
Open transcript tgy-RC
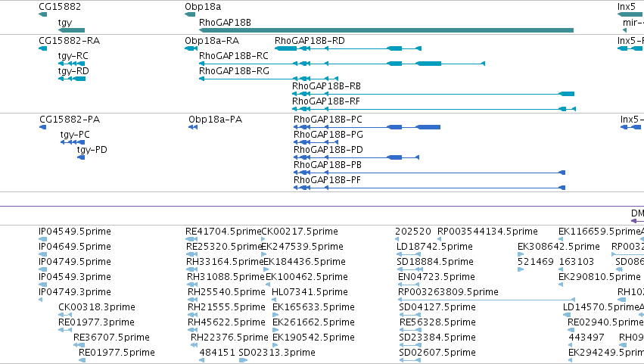pyautogui.click(x=73, y=56)
